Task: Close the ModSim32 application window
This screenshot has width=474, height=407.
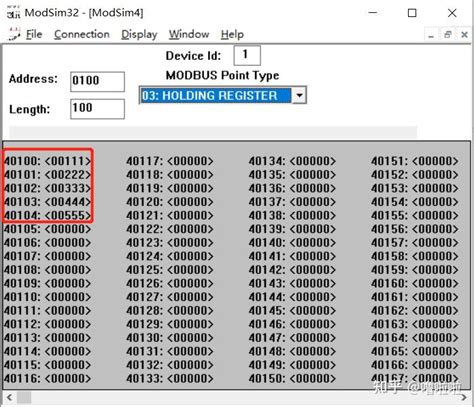Action: (452, 13)
